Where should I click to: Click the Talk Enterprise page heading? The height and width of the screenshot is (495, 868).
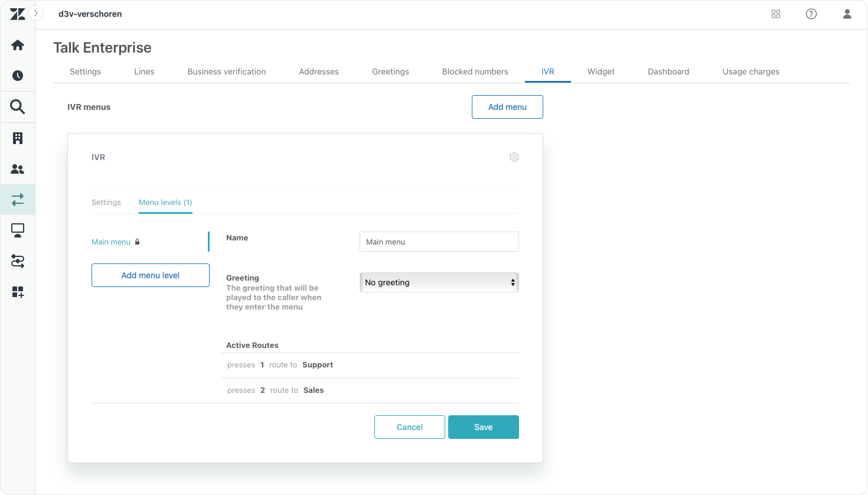[x=102, y=48]
